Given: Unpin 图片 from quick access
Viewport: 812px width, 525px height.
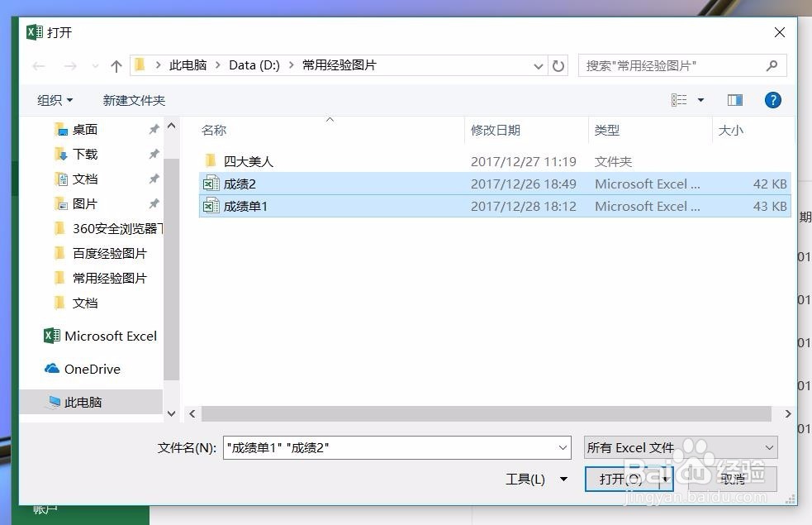Looking at the screenshot, I should (154, 203).
